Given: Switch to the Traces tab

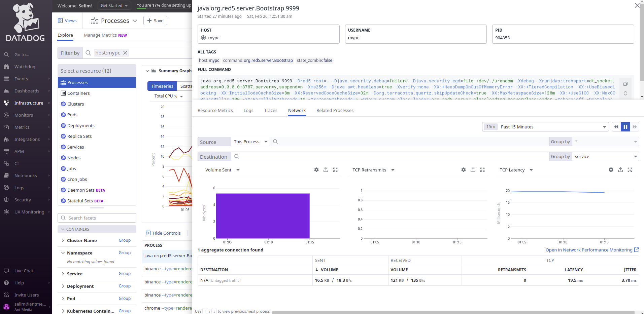Looking at the screenshot, I should coord(271,110).
